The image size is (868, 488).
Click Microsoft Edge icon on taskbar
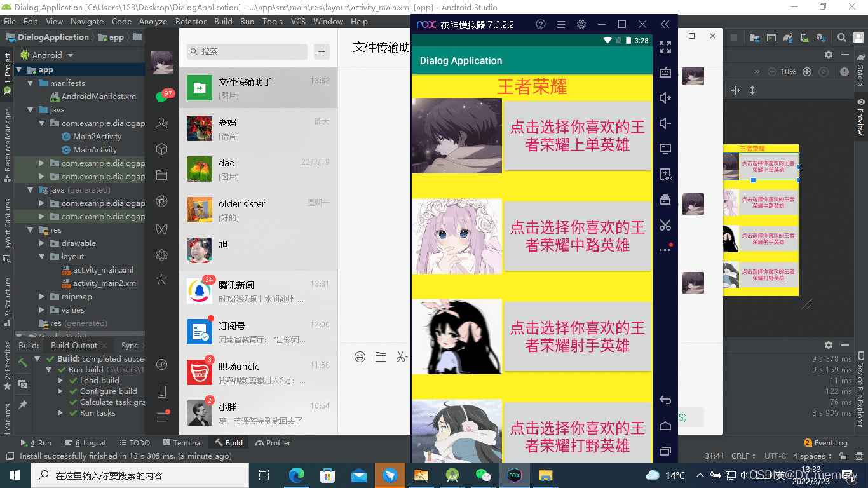click(x=296, y=475)
